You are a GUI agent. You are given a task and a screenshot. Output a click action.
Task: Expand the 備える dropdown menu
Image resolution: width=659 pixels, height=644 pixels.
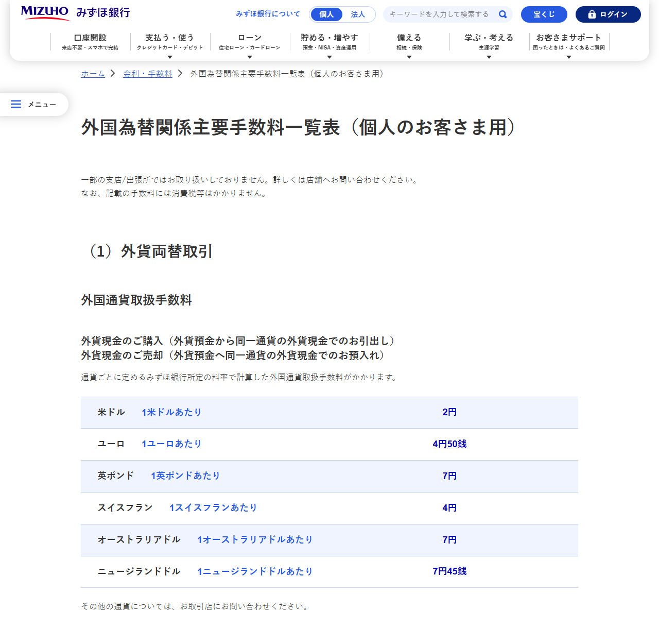pos(409,45)
